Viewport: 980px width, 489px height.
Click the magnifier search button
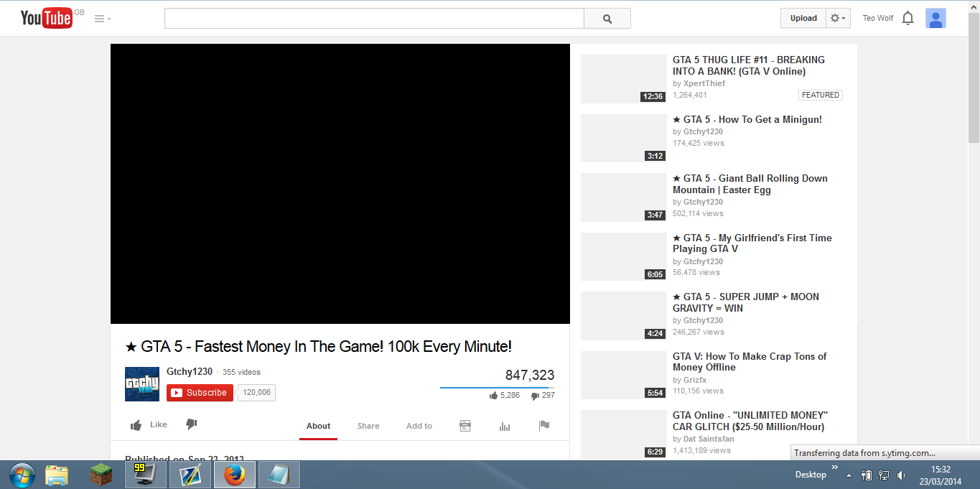[x=607, y=19]
